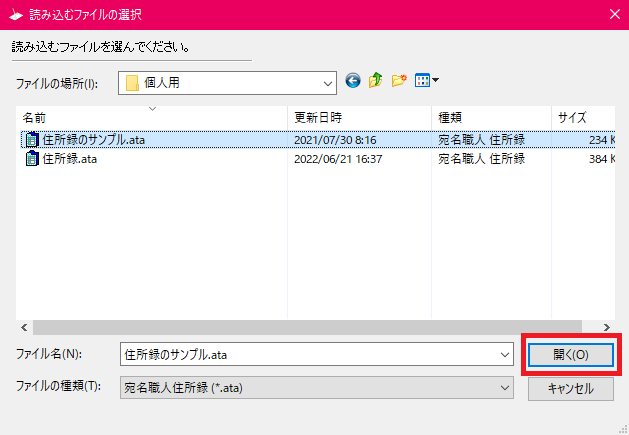Image resolution: width=629 pixels, height=435 pixels.
Task: Open the view menu icon
Action: coord(422,80)
